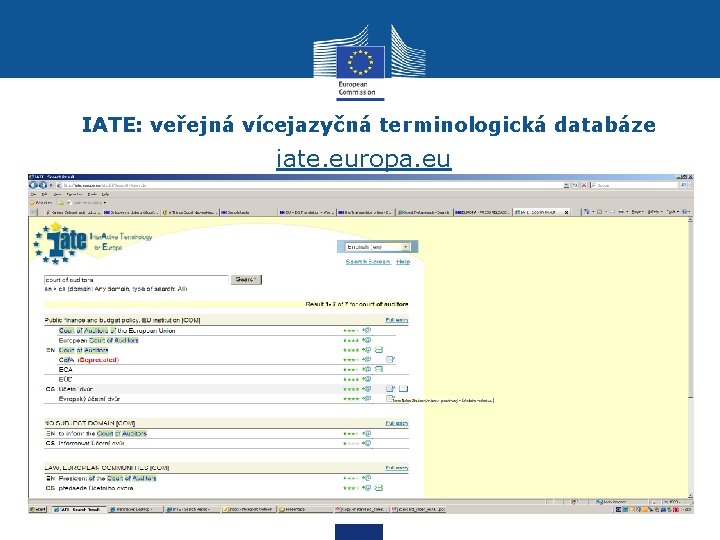The image size is (720, 540).
Task: Switch to the first browser tab
Action: click(73, 212)
